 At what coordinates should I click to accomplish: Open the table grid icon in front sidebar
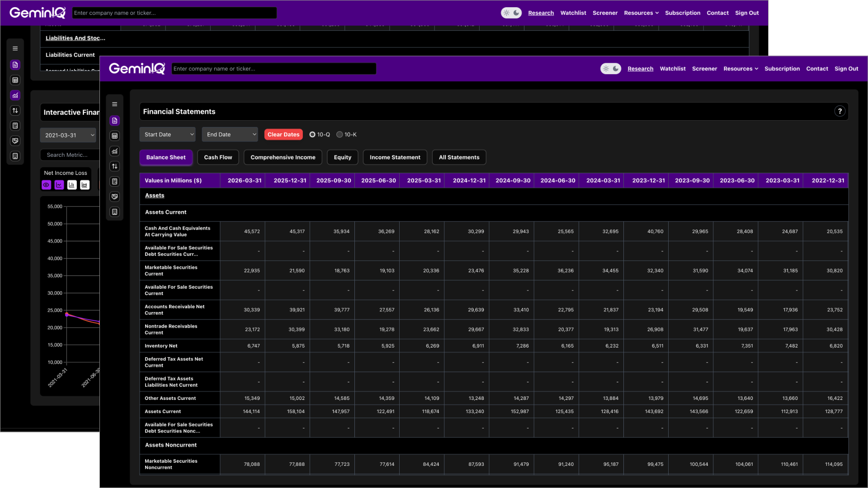pyautogui.click(x=115, y=136)
